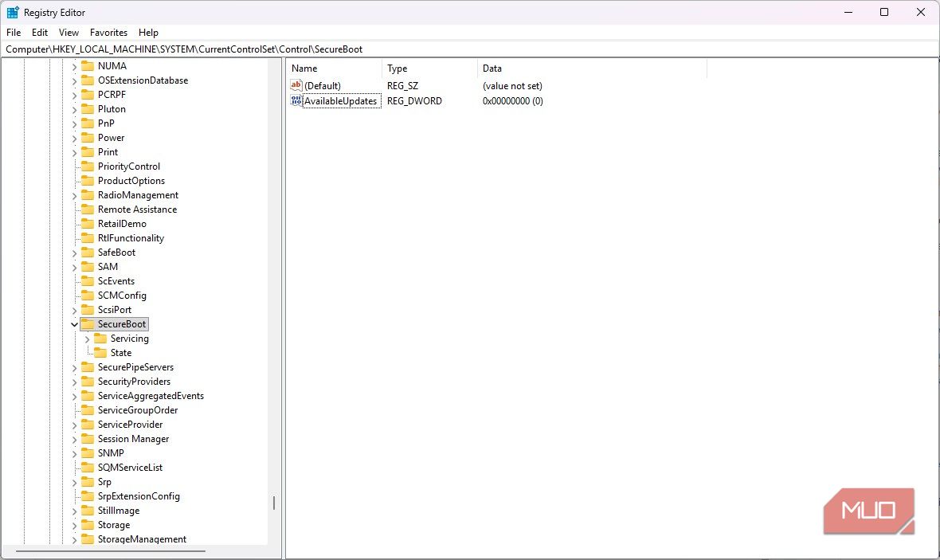Click the tree pane horizontal scrollbar
940x560 pixels.
coord(110,551)
